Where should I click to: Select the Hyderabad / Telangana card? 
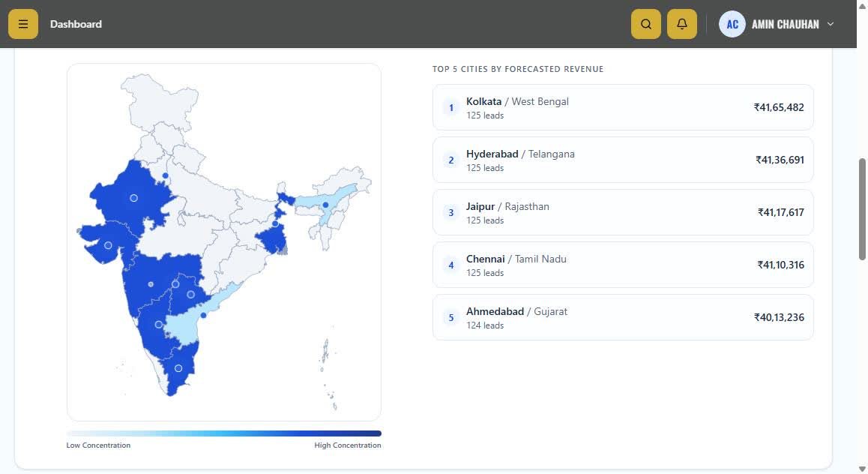pos(623,160)
